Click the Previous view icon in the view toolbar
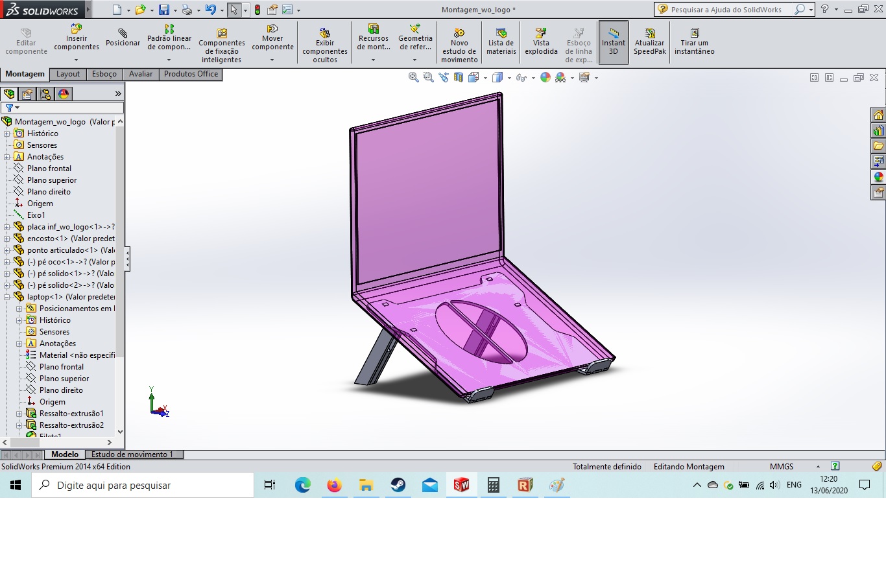The width and height of the screenshot is (886, 588). 444,77
